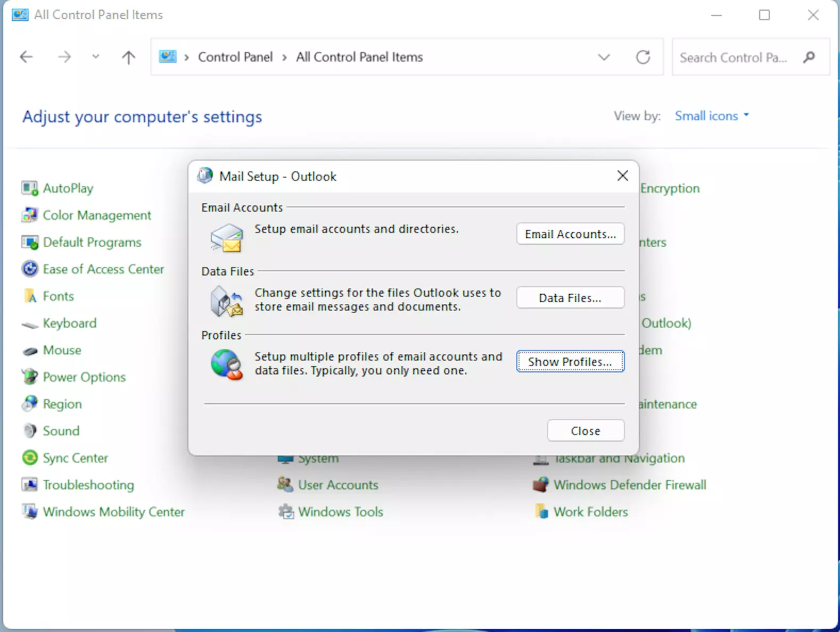Image resolution: width=840 pixels, height=632 pixels.
Task: Click the Encryption item text
Action: (670, 188)
